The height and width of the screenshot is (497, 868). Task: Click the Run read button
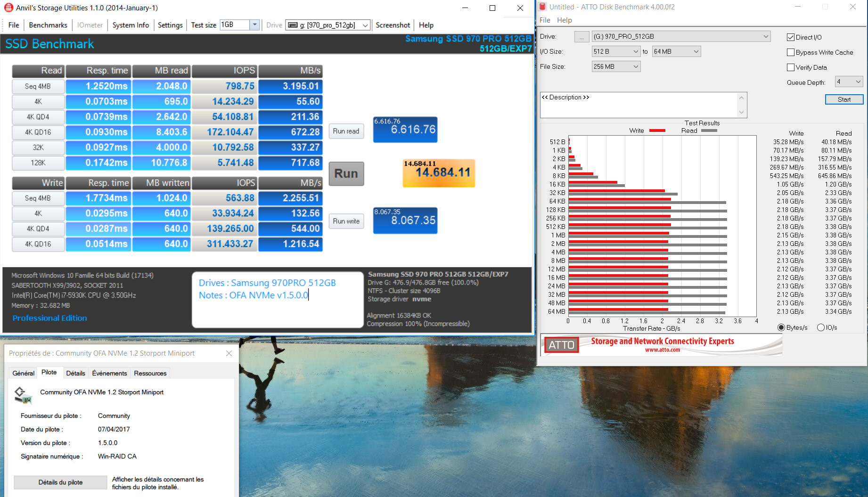click(346, 131)
